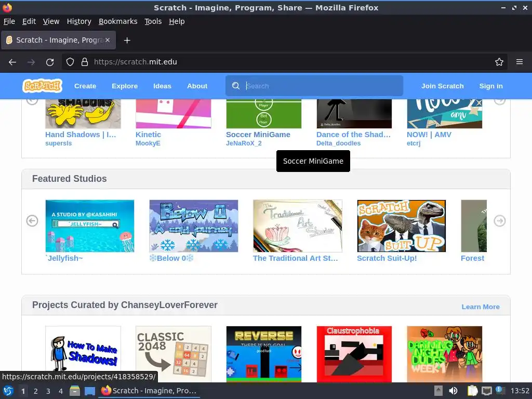Open the Firefox hamburger menu

(x=520, y=62)
